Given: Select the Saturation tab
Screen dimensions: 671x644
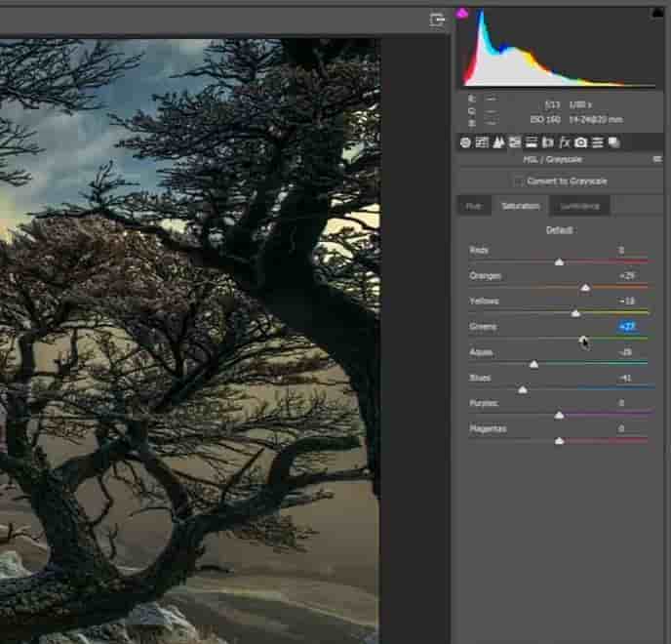Looking at the screenshot, I should (x=520, y=206).
